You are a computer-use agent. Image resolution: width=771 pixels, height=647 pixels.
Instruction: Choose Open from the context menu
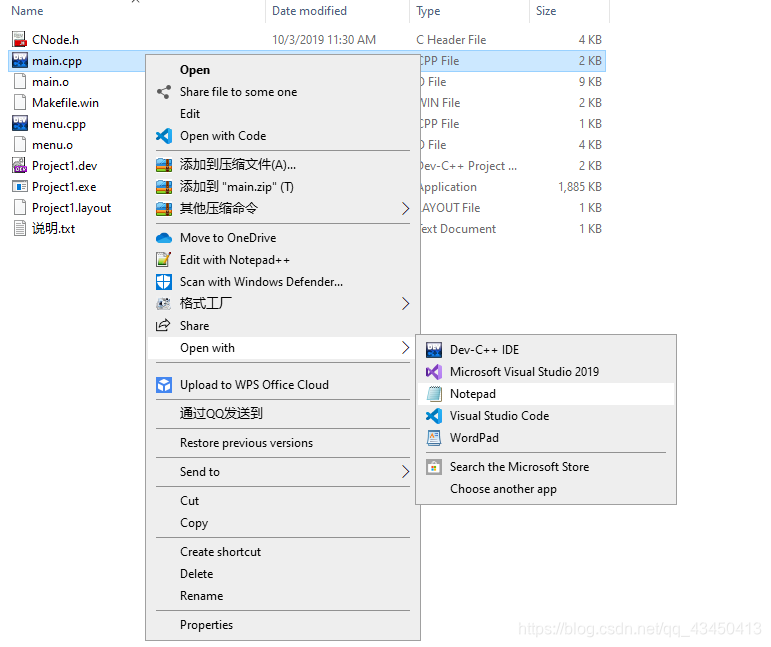283,70
